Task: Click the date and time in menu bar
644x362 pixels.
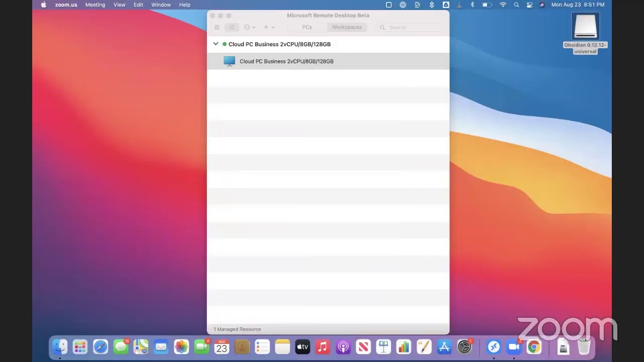Action: tap(578, 5)
